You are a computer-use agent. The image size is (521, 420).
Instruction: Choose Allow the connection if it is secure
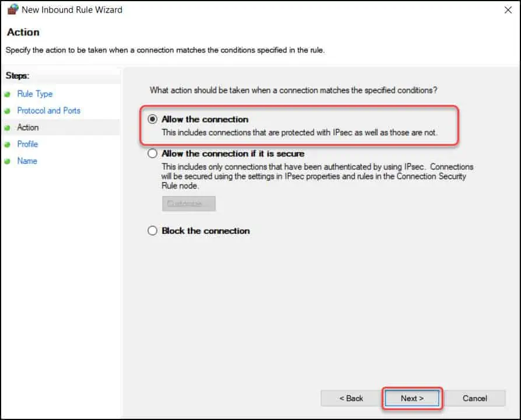click(152, 153)
